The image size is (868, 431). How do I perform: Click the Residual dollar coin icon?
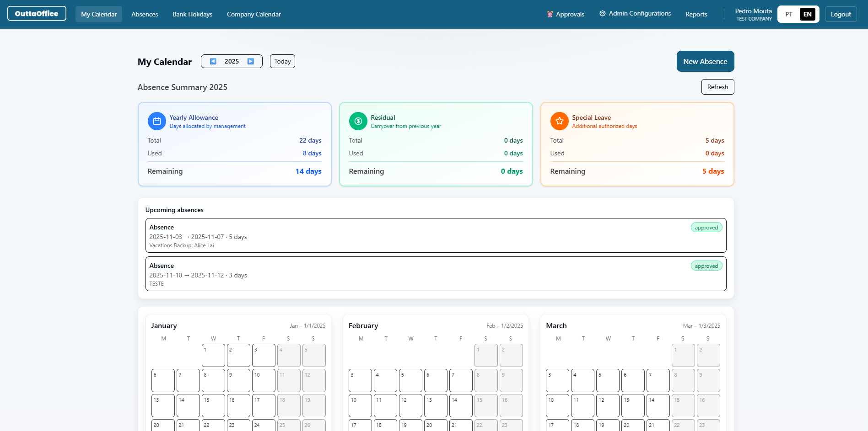point(358,121)
